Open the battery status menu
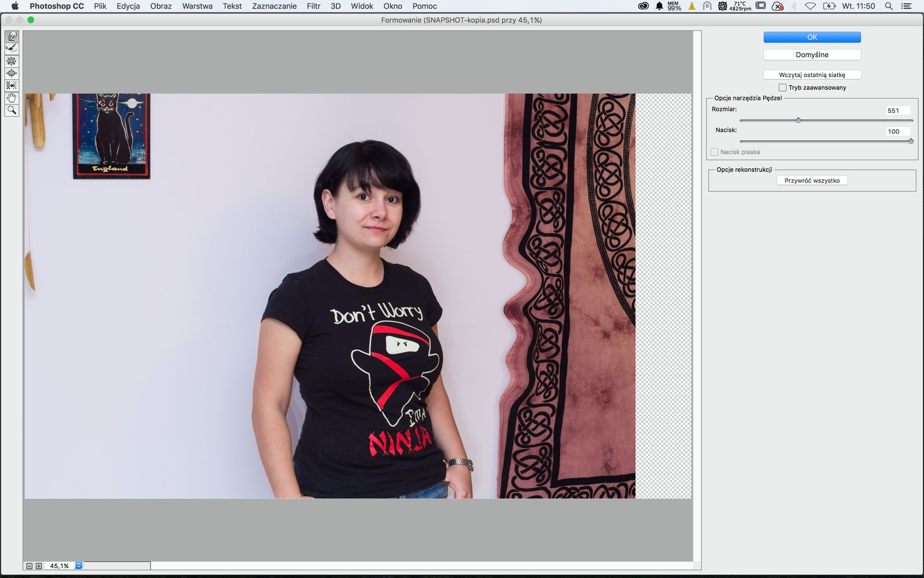The height and width of the screenshot is (578, 924). 829,6
